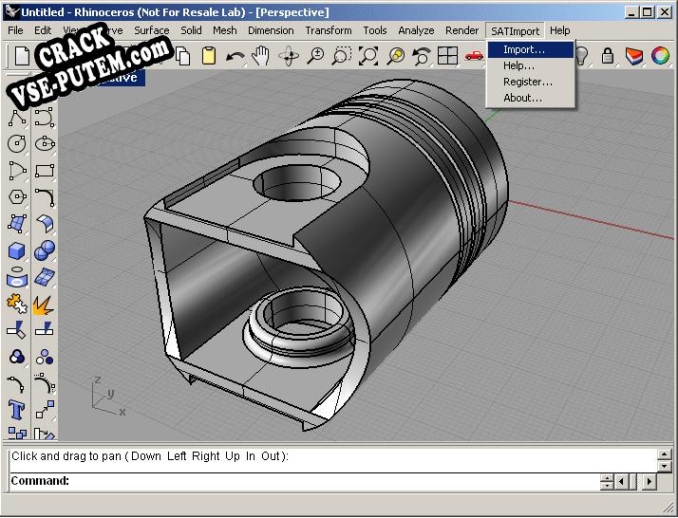Click the Command input field
678x518 pixels.
(x=330, y=481)
